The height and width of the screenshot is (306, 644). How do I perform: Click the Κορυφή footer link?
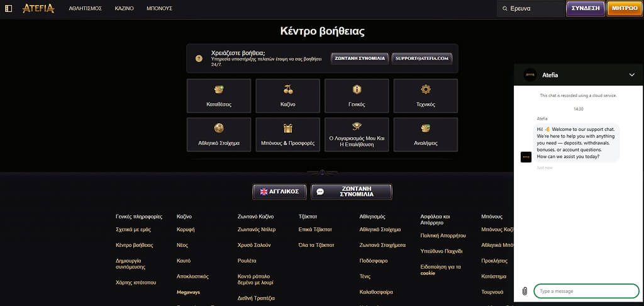[x=186, y=229]
